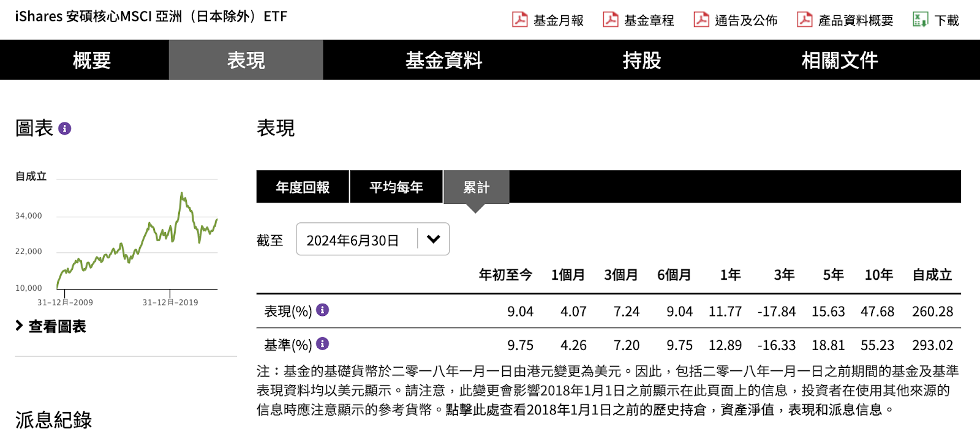Click the -16.33 three-year benchmark value

[x=777, y=345]
